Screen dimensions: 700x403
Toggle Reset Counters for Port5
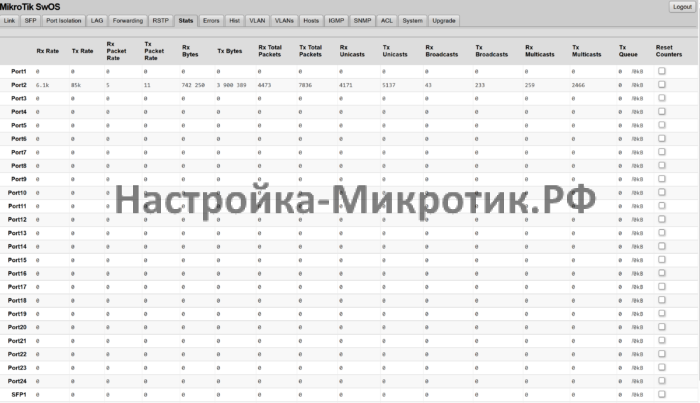[662, 125]
